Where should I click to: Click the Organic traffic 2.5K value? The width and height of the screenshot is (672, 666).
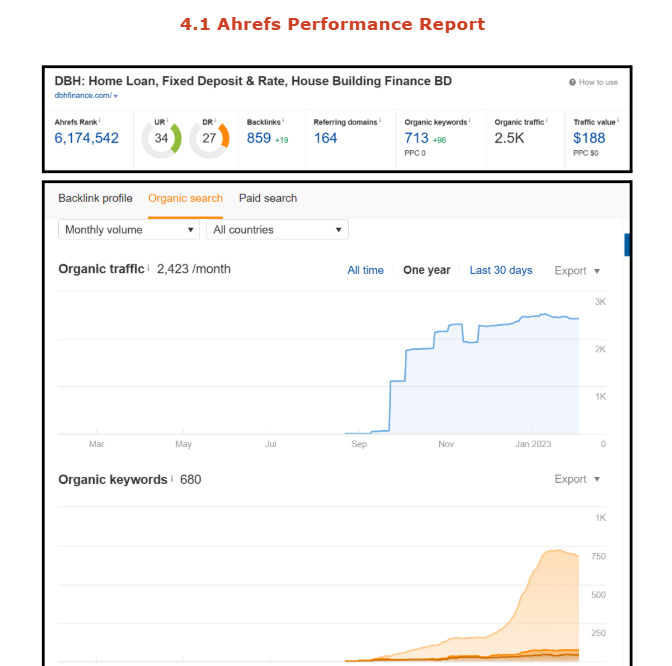coord(509,138)
